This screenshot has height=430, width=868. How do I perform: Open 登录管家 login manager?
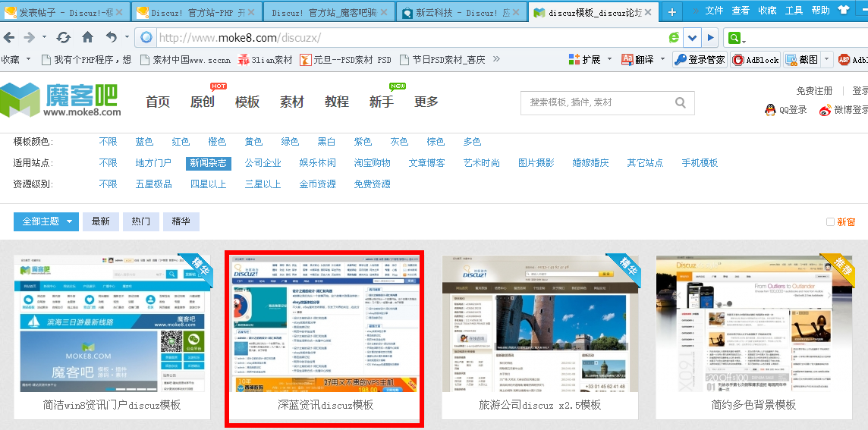click(700, 60)
